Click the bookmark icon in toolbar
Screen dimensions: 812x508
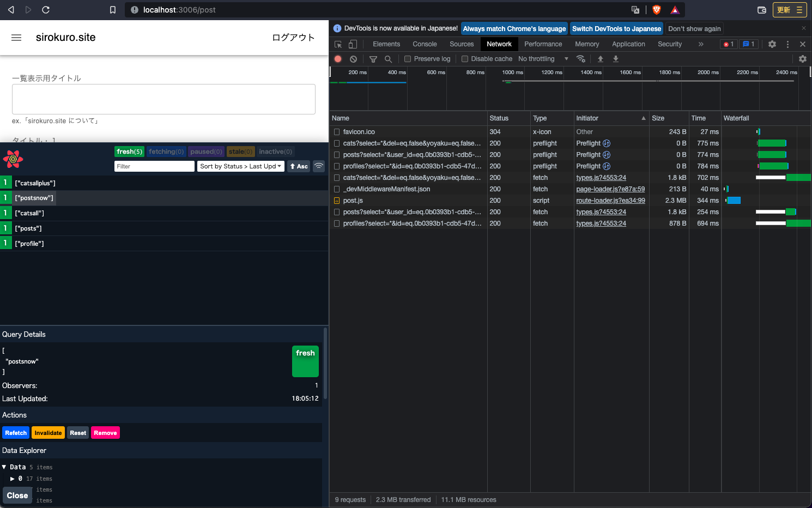point(113,10)
